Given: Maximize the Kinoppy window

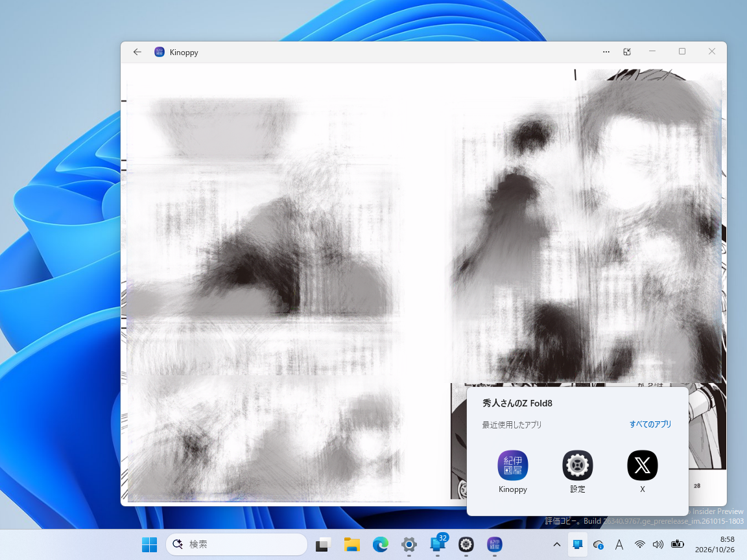Looking at the screenshot, I should (x=682, y=51).
